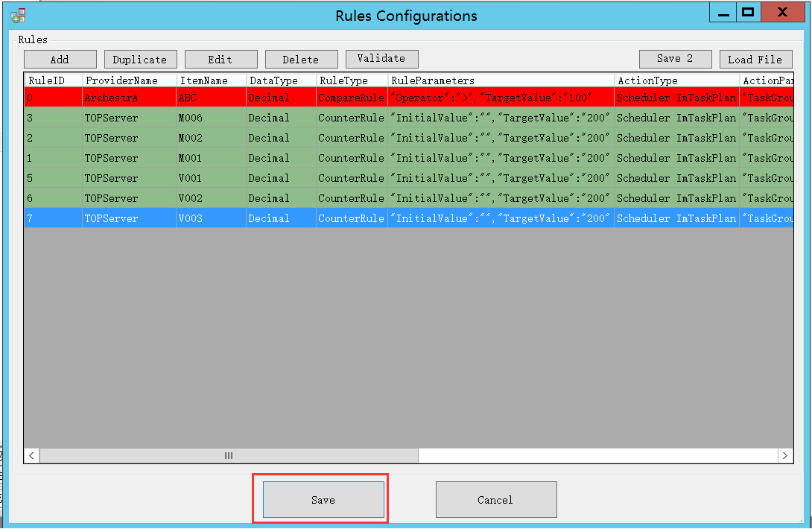Click the ItemName cell V003
The height and width of the screenshot is (529, 812).
[211, 218]
